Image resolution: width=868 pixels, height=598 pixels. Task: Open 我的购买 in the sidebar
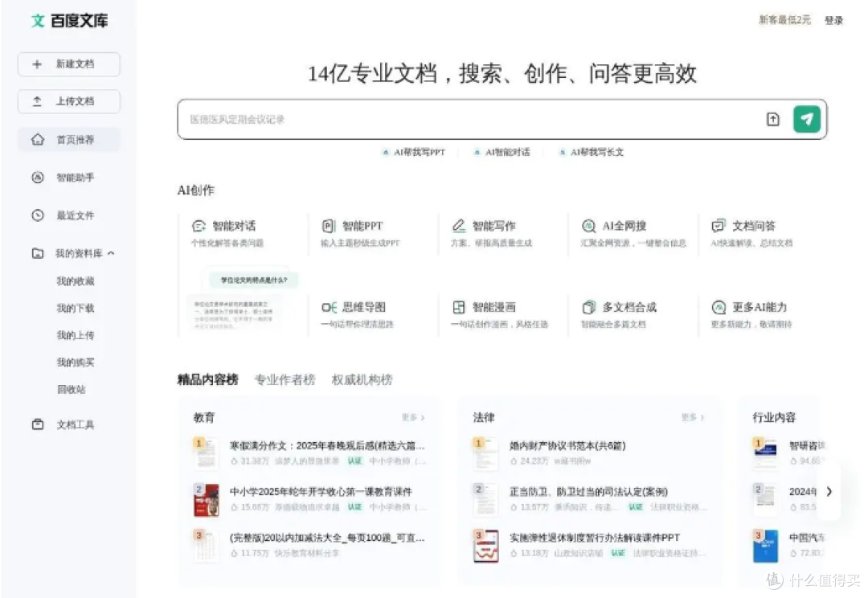(76, 362)
